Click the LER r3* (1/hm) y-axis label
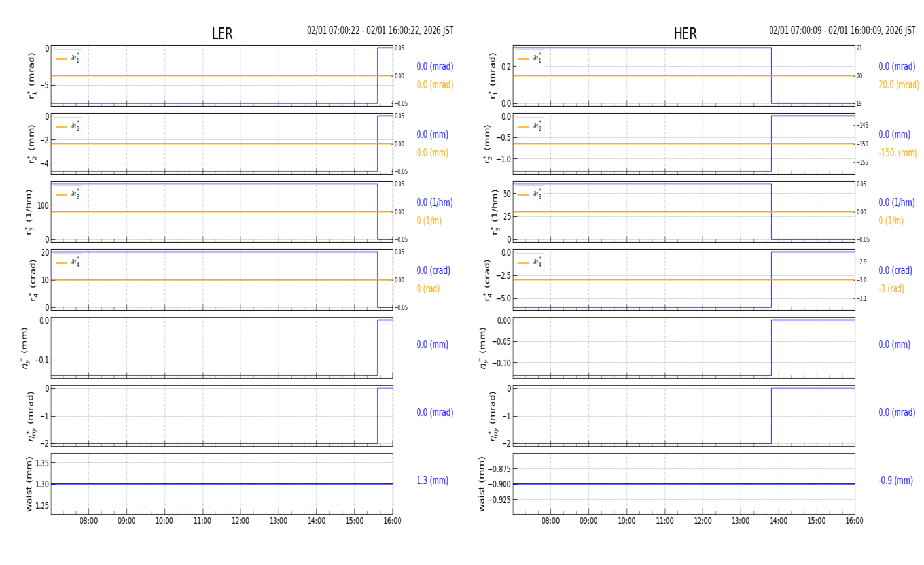924x565 pixels. [x=29, y=212]
